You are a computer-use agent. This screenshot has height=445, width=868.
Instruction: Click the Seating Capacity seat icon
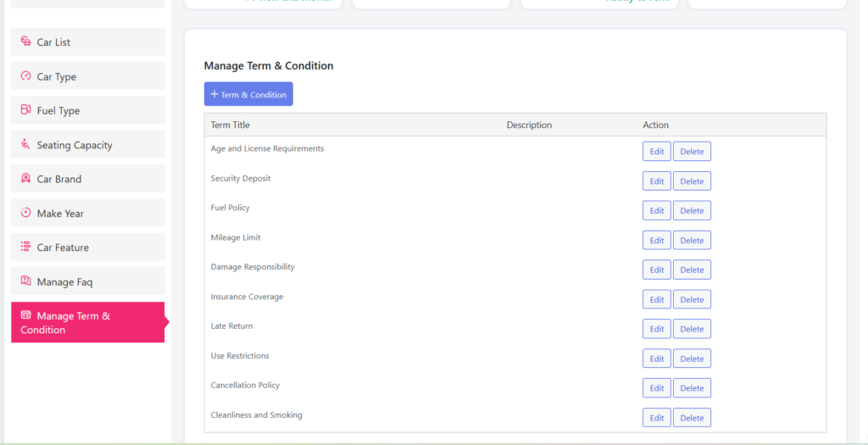coord(25,144)
